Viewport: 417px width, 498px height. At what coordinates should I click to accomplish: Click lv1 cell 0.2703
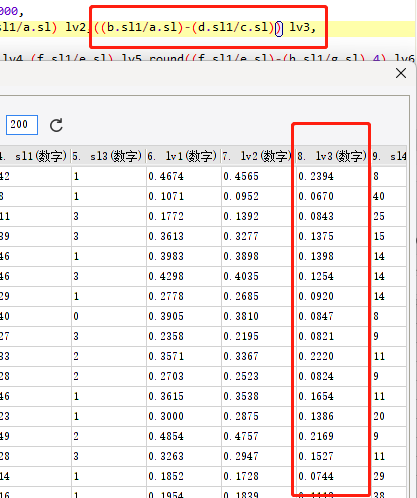pos(184,376)
